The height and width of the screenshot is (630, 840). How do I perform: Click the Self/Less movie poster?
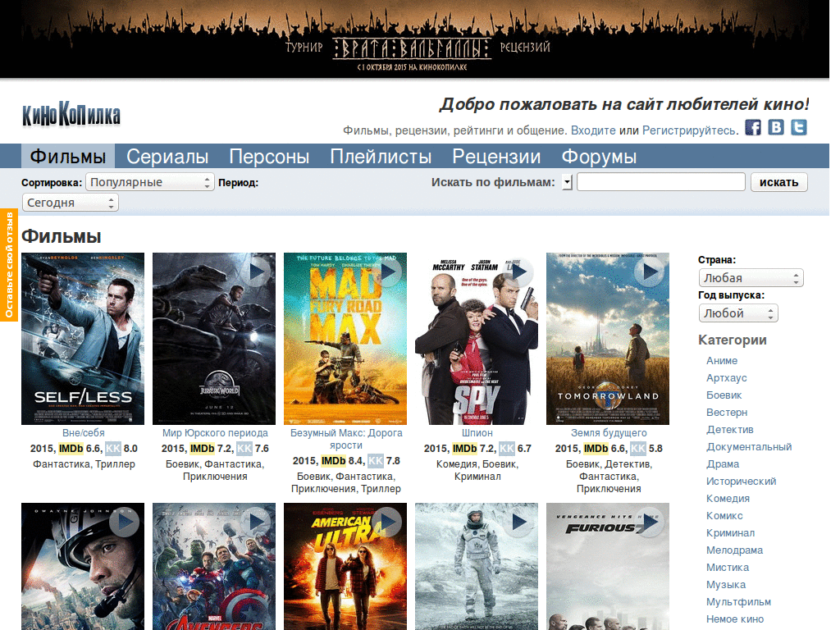83,339
